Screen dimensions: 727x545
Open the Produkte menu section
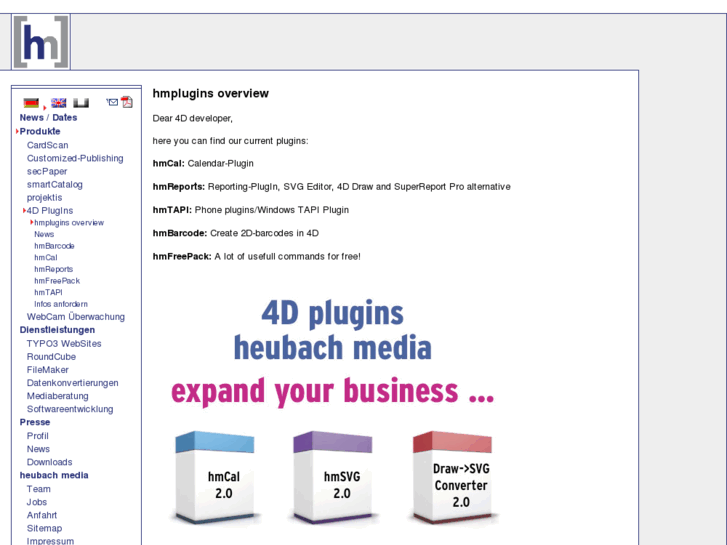pos(40,131)
